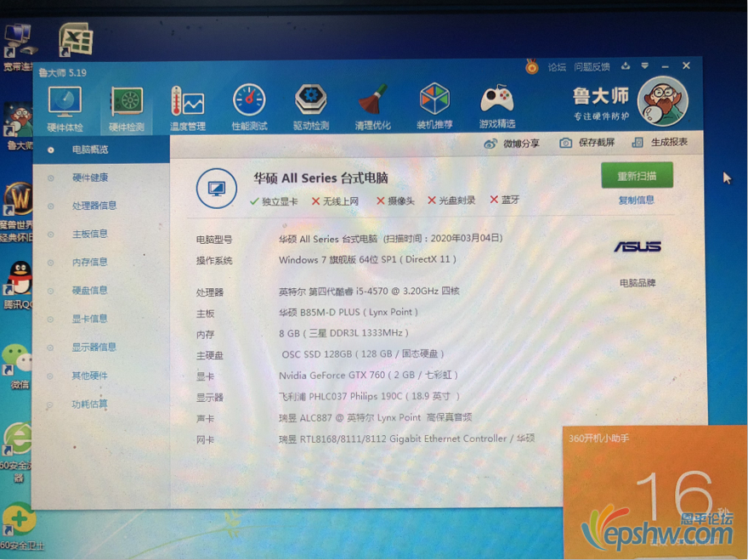The image size is (748, 560).
Task: Click the medal icon in title bar
Action: [x=531, y=67]
